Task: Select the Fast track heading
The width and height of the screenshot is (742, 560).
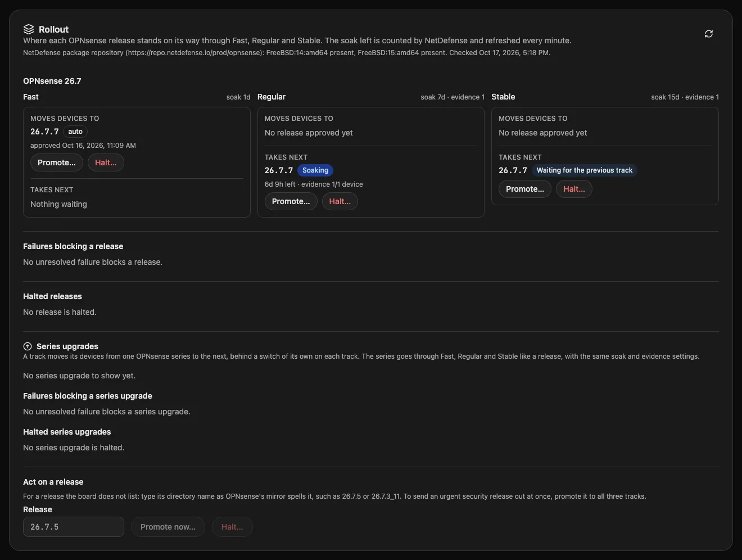Action: tap(31, 97)
